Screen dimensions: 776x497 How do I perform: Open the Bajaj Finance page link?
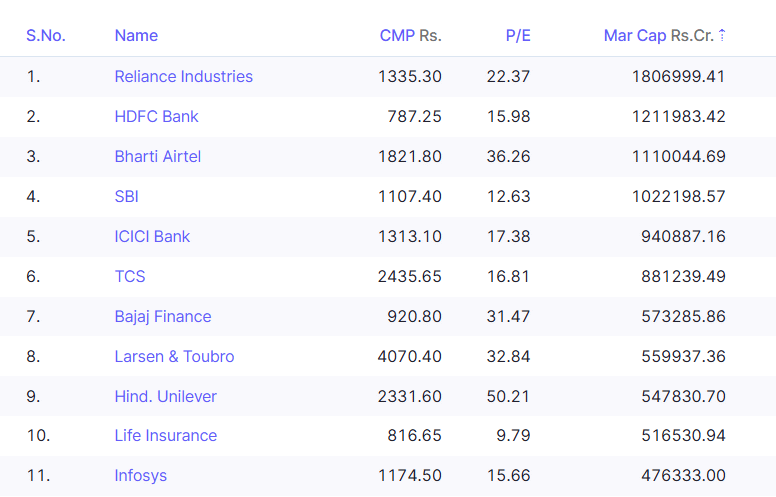pyautogui.click(x=163, y=316)
